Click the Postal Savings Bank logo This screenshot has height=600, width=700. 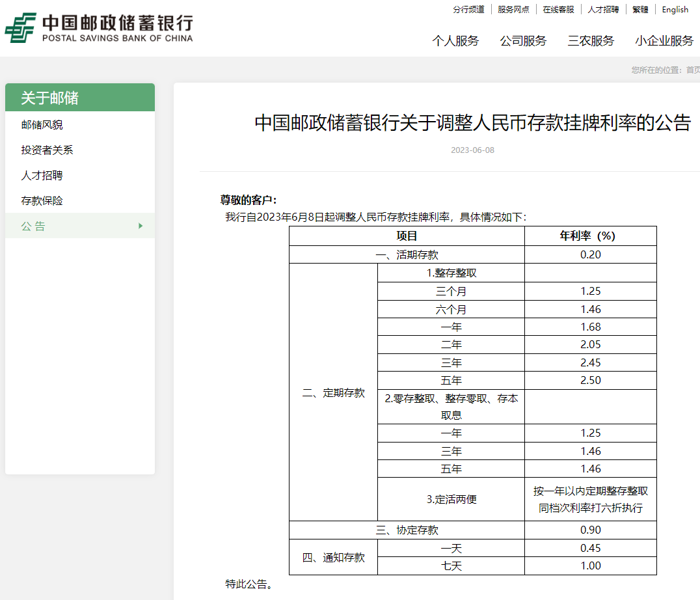[x=99, y=29]
